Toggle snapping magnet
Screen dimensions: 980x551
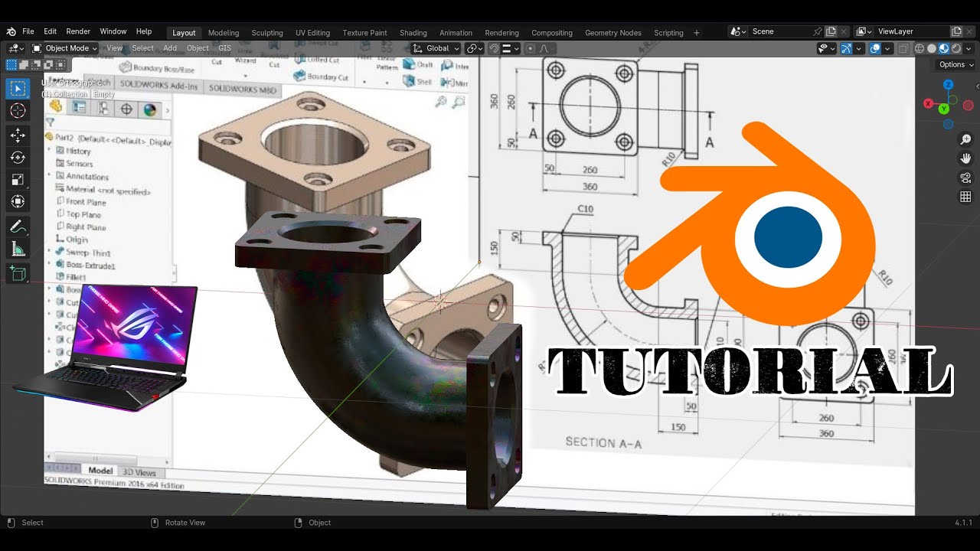click(x=495, y=48)
